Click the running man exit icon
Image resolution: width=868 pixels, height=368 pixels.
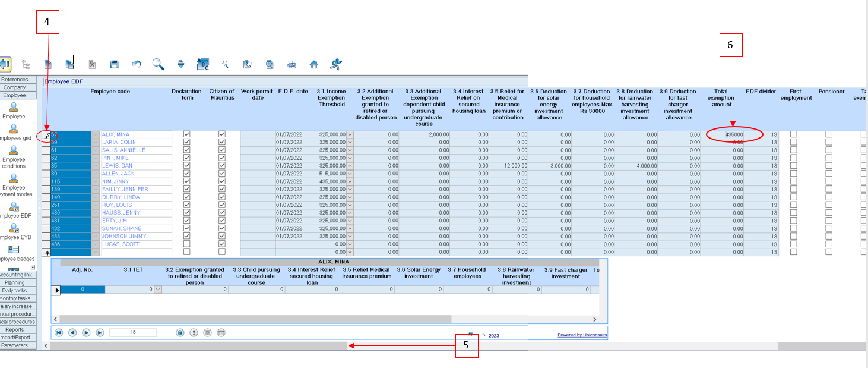(336, 64)
